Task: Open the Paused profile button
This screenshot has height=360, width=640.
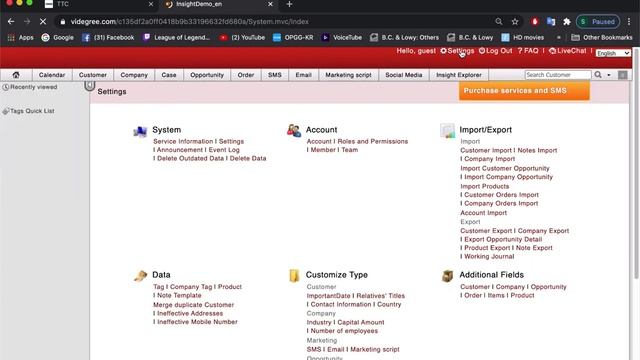Action: (598, 22)
